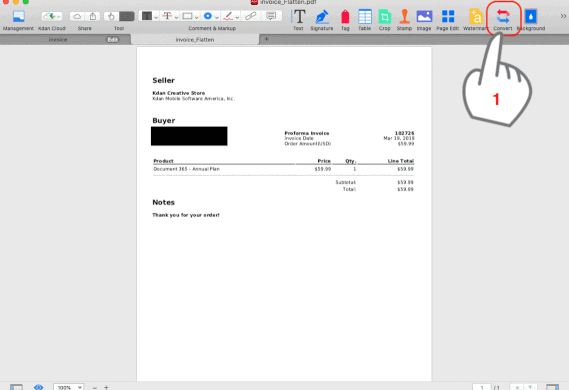569x390 pixels.
Task: Click invoice number 102726
Action: [x=405, y=133]
